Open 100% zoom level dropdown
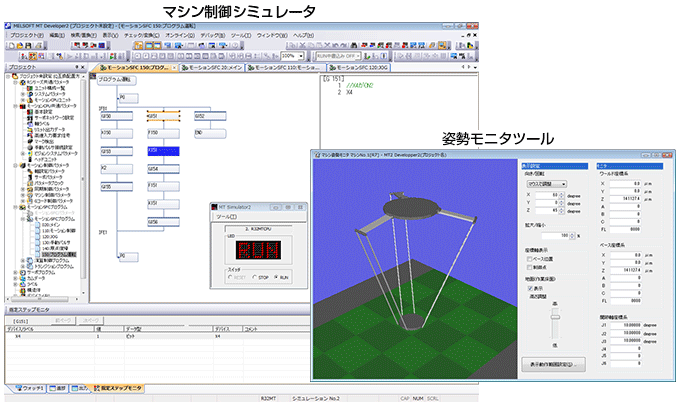The width and height of the screenshot is (680, 407). [x=301, y=56]
